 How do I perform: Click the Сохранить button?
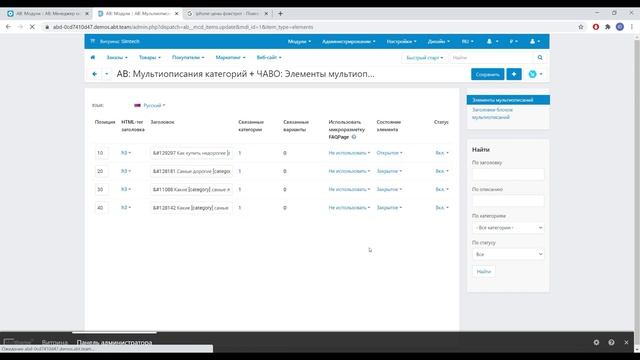click(x=487, y=74)
